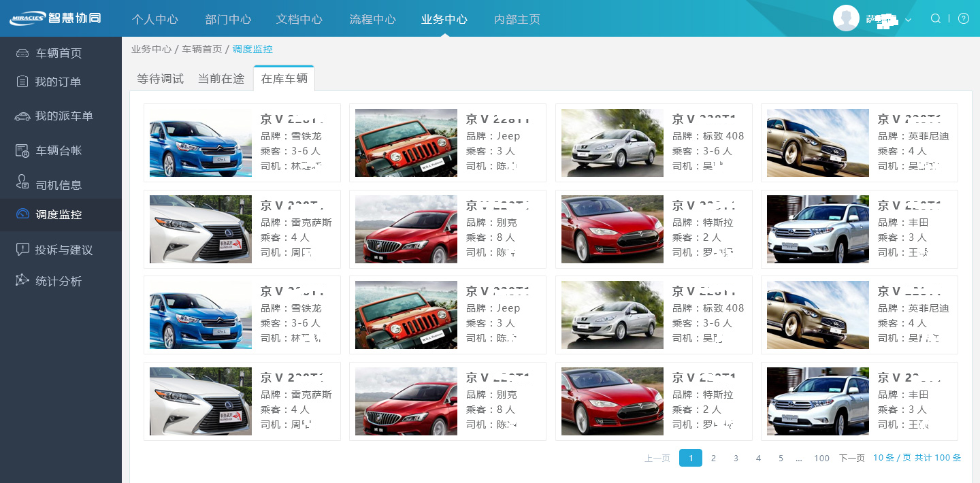Viewport: 980px width, 483px height.
Task: Jump to page 100 in pagination
Action: coord(821,458)
